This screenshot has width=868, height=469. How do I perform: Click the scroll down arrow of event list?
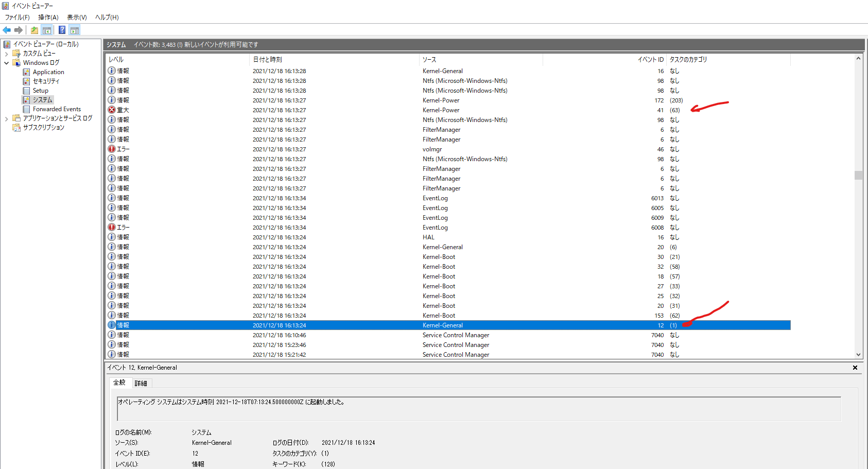tap(858, 355)
